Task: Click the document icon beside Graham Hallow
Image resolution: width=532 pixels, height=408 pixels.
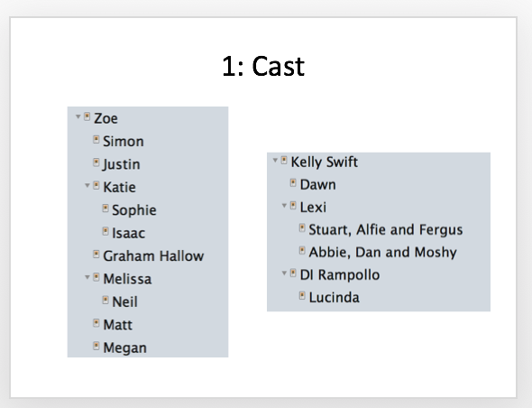Action: click(96, 255)
